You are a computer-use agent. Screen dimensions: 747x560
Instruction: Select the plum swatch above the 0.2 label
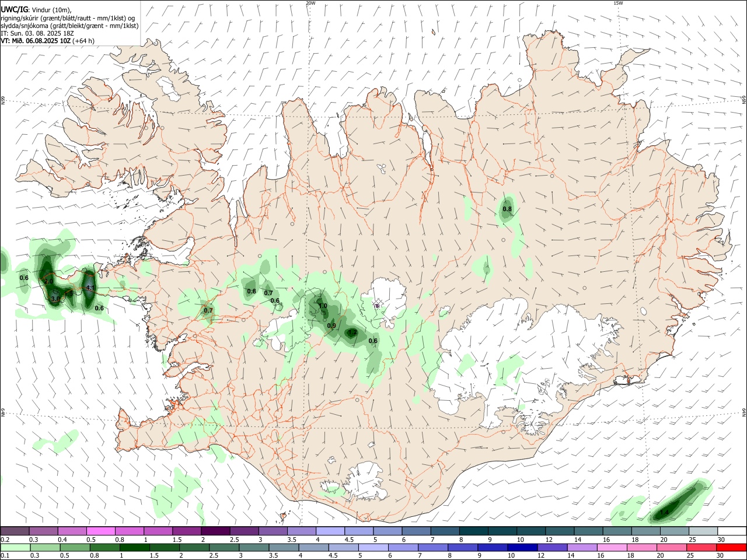pyautogui.click(x=15, y=531)
